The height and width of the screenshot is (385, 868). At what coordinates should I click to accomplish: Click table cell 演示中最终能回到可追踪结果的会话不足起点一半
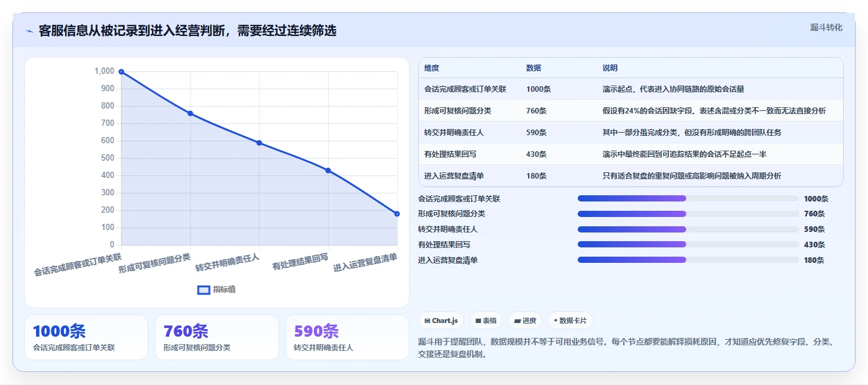pyautogui.click(x=684, y=154)
